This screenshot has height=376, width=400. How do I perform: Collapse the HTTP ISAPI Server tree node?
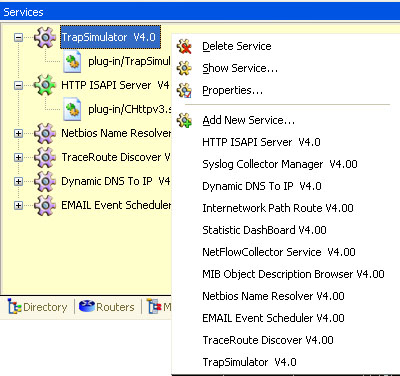tap(19, 85)
